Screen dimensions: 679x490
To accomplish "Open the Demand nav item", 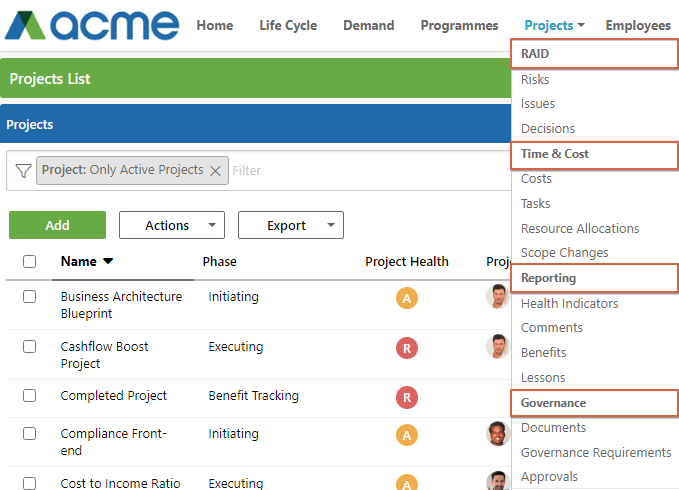I will coord(369,26).
